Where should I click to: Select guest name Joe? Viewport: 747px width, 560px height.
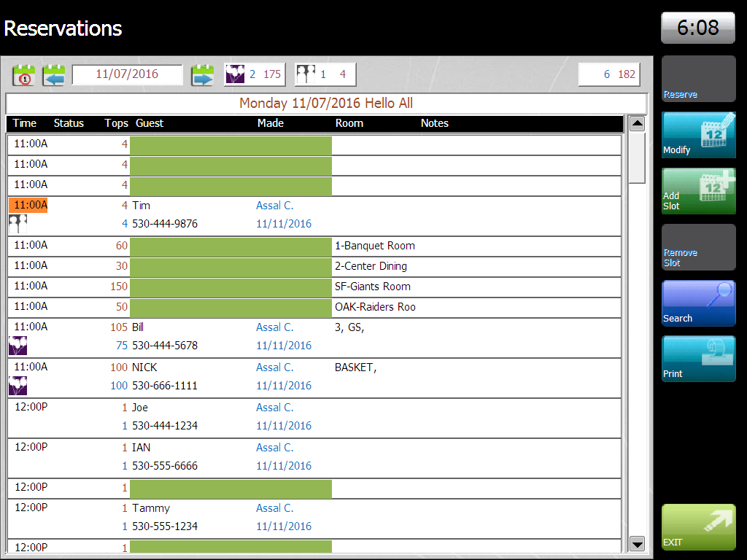point(140,408)
